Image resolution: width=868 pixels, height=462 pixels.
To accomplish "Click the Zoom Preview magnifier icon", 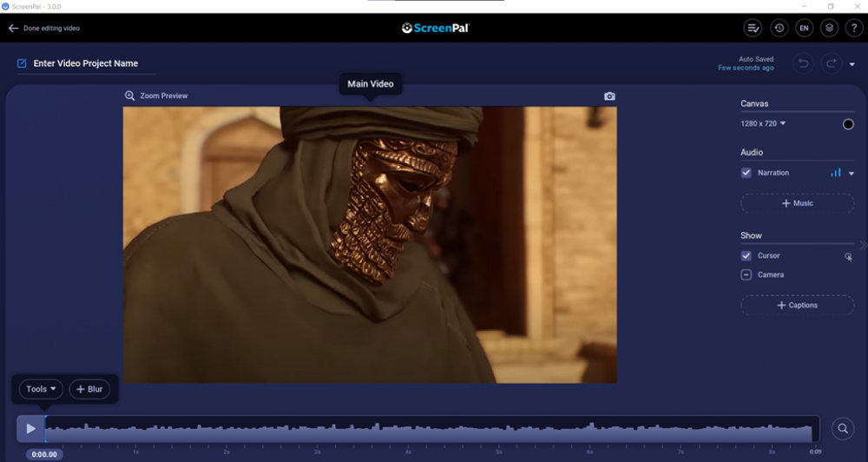I will (x=129, y=96).
